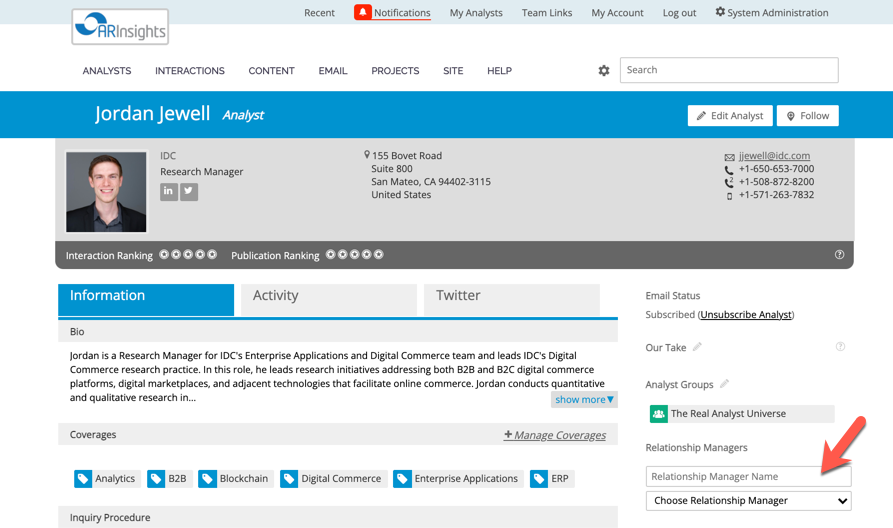
Task: Click the jjewell@idc.com email link
Action: point(775,155)
